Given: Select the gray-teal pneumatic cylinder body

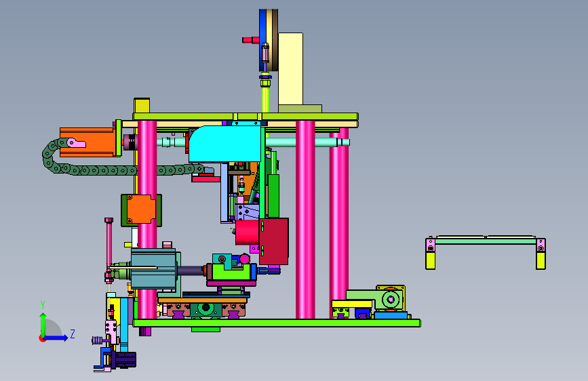Looking at the screenshot, I should click(x=153, y=269).
